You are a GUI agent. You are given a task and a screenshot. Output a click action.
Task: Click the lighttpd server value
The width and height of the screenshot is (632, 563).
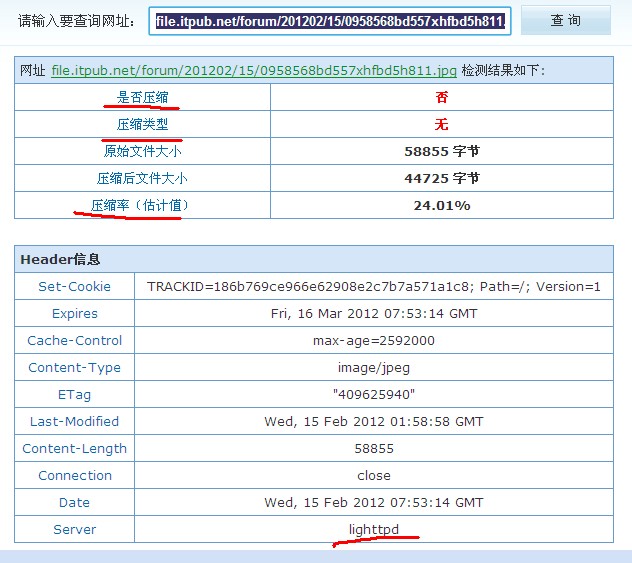click(373, 529)
